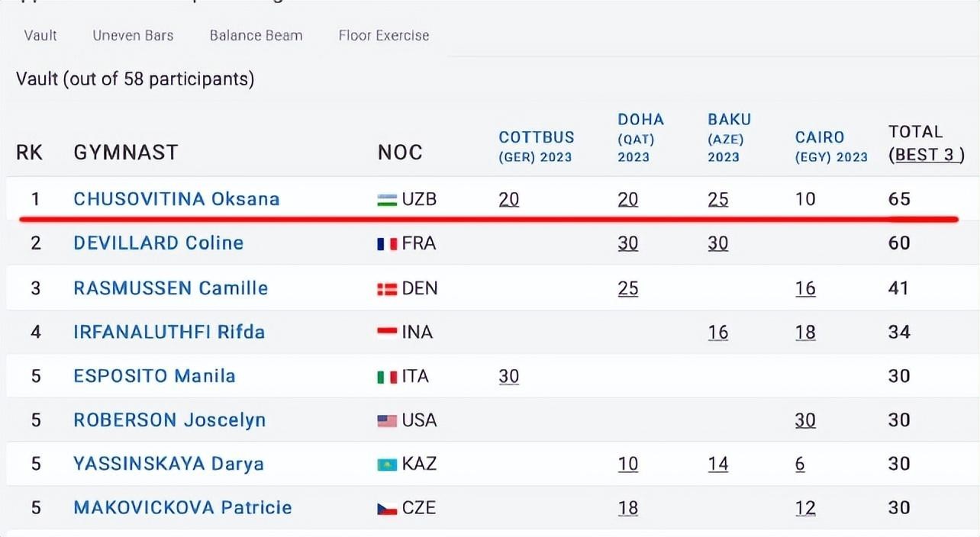Click the Czech Republic flag icon

tap(387, 509)
